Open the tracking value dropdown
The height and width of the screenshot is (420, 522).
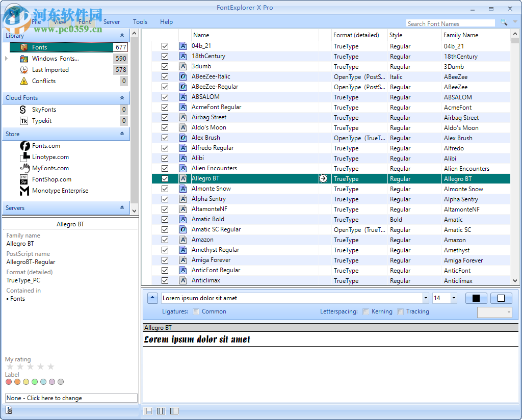coord(509,312)
